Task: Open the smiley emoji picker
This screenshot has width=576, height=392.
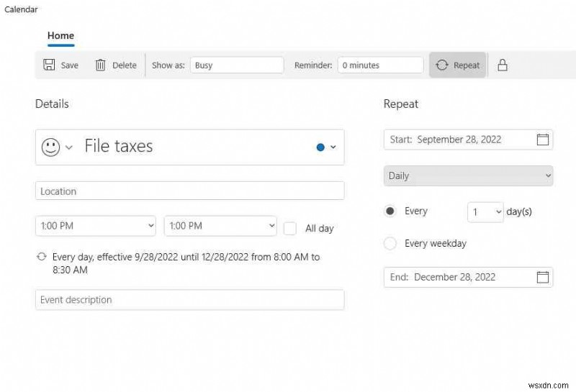Action: click(50, 147)
